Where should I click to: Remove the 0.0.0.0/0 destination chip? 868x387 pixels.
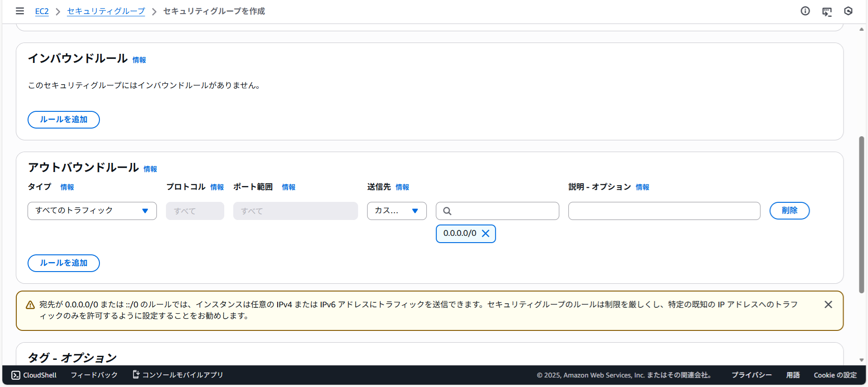coord(486,234)
